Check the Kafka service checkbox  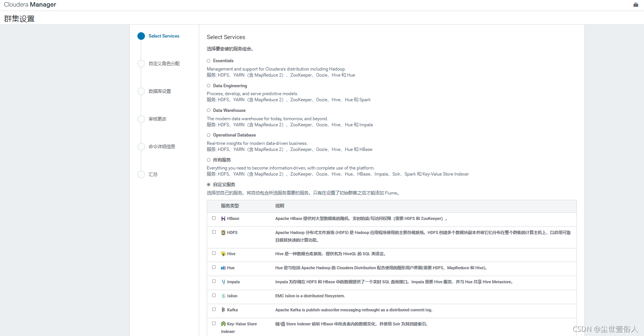point(214,309)
